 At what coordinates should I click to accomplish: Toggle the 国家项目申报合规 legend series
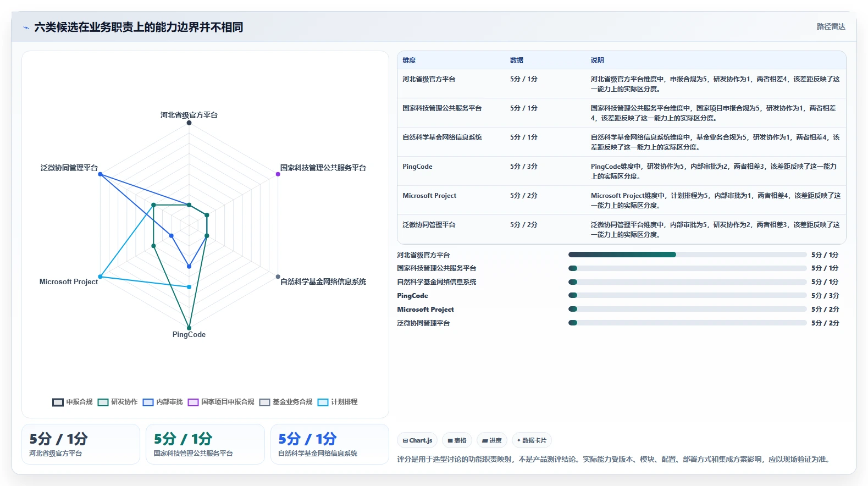coord(221,402)
